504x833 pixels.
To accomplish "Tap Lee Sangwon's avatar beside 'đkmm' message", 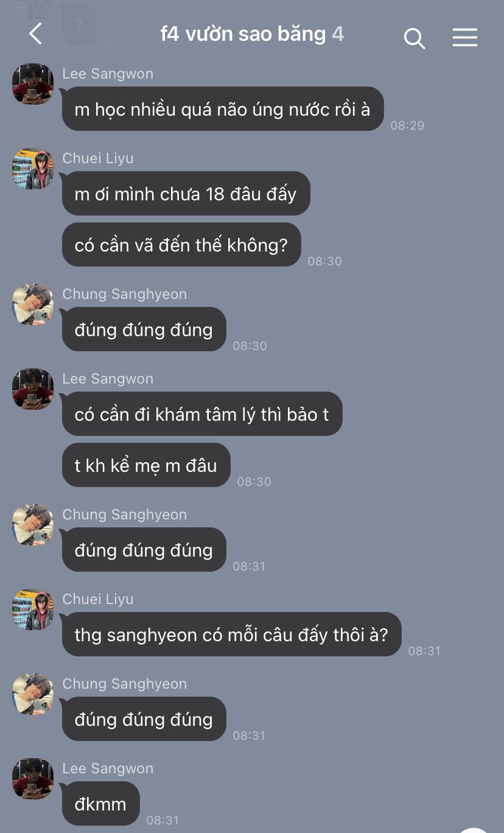I will click(33, 779).
